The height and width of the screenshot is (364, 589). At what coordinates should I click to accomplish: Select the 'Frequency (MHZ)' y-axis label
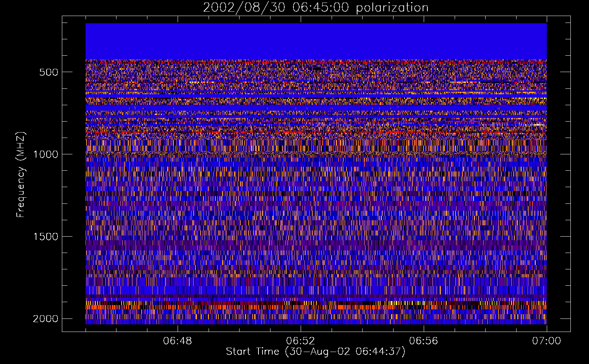(21, 175)
